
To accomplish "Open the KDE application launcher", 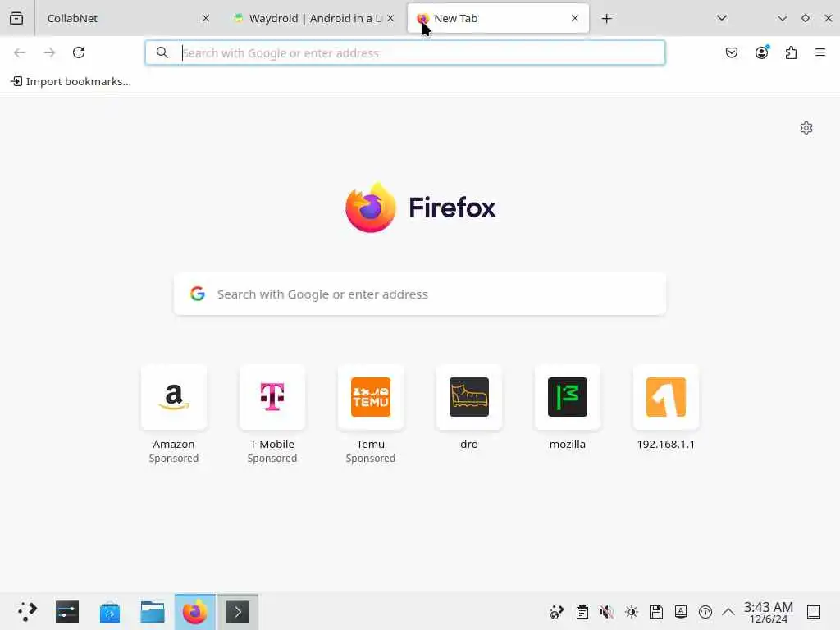I will coord(27,612).
